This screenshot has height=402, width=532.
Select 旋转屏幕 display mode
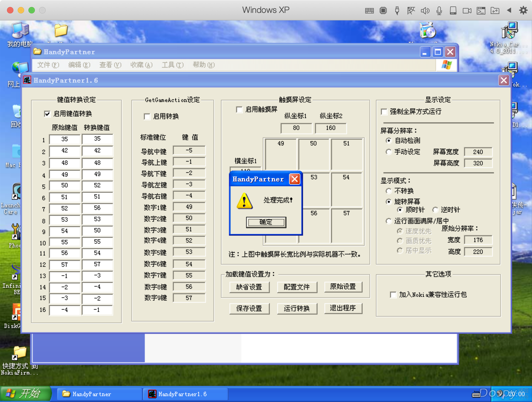point(388,202)
